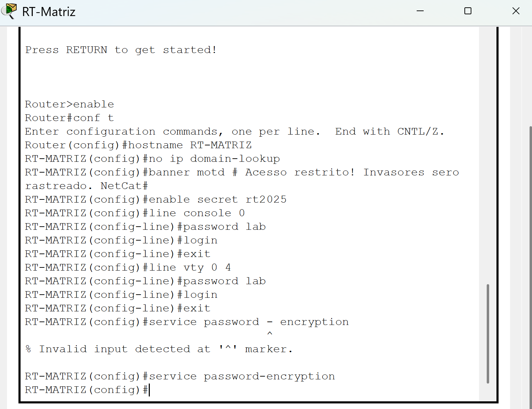This screenshot has height=409, width=532.
Task: Click the 'Router#conf t' line
Action: 69,118
